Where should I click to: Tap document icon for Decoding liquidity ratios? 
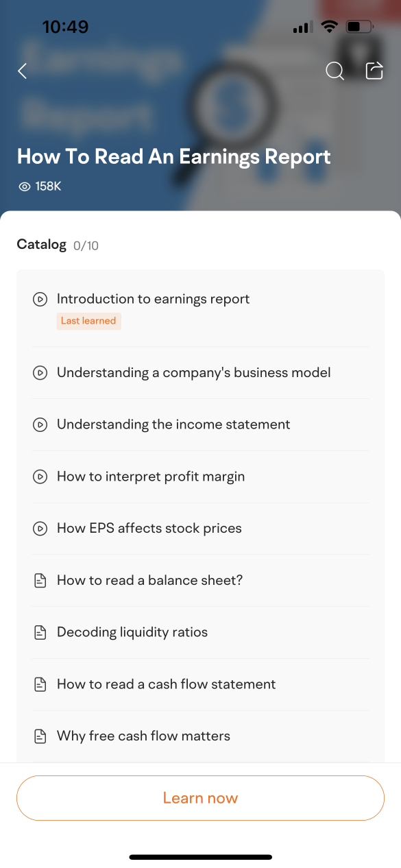click(40, 632)
